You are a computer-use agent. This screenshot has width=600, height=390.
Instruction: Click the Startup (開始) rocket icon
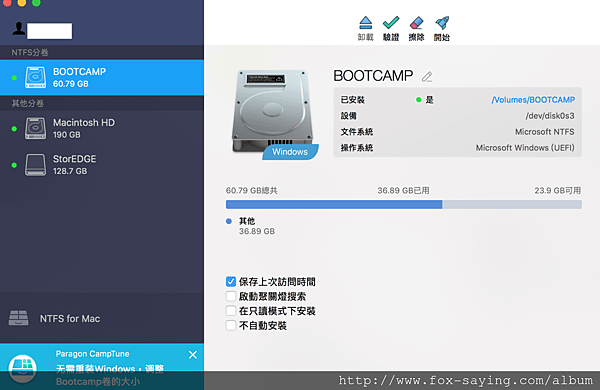(442, 23)
